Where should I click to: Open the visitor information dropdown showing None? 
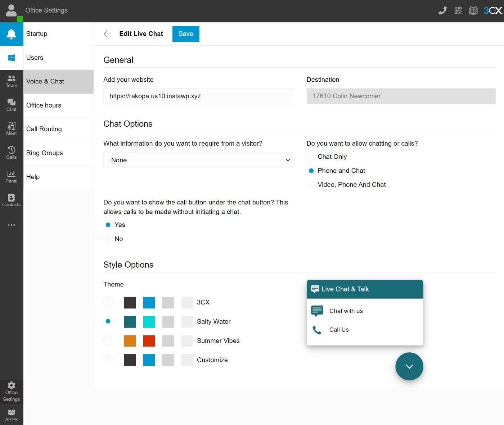point(198,160)
